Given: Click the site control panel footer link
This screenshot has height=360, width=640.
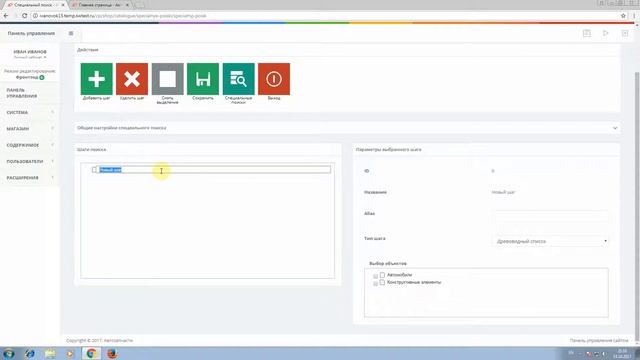Looking at the screenshot, I should click(599, 340).
